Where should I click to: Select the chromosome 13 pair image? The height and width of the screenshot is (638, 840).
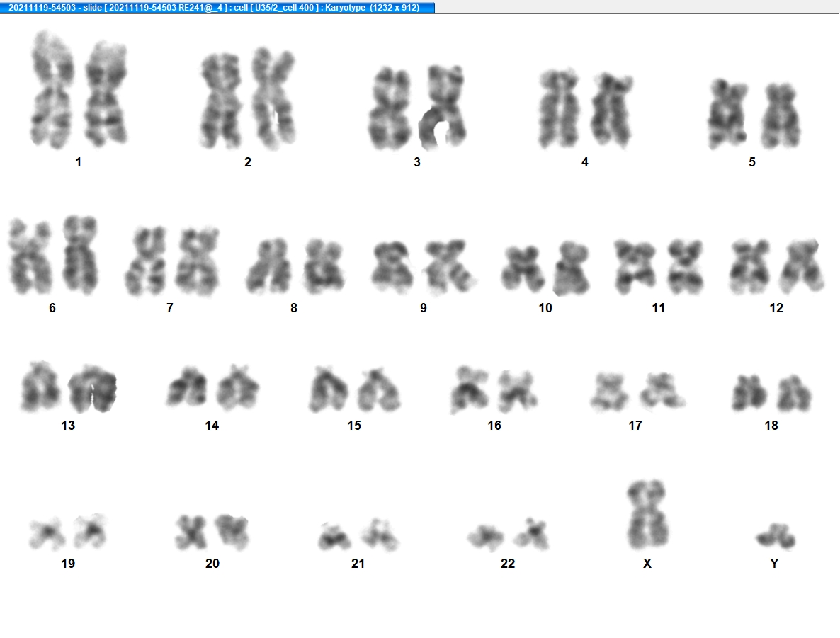68,387
